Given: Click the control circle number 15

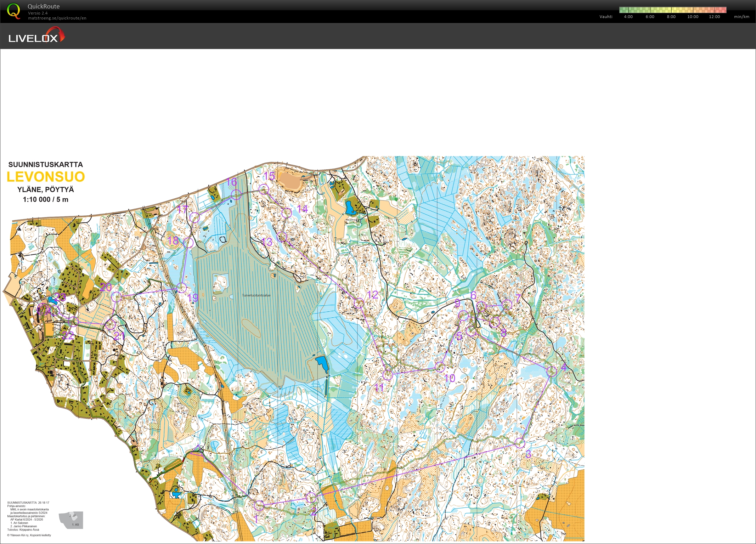Looking at the screenshot, I should point(264,189).
